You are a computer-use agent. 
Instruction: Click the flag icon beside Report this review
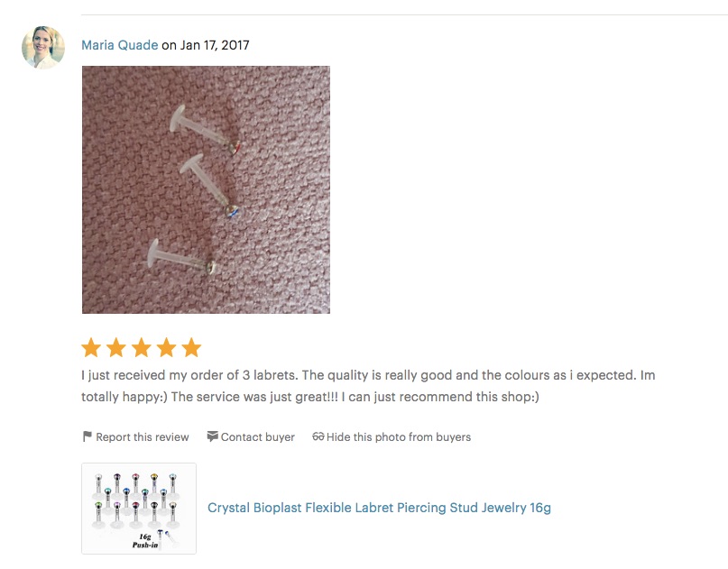pyautogui.click(x=87, y=436)
